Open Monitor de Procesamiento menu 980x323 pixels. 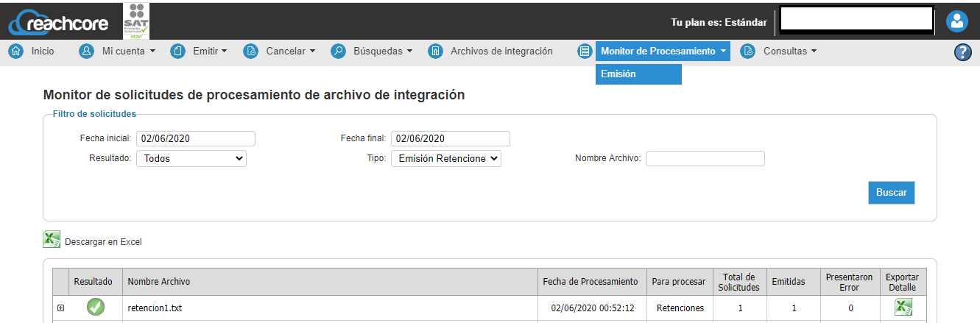(x=663, y=52)
